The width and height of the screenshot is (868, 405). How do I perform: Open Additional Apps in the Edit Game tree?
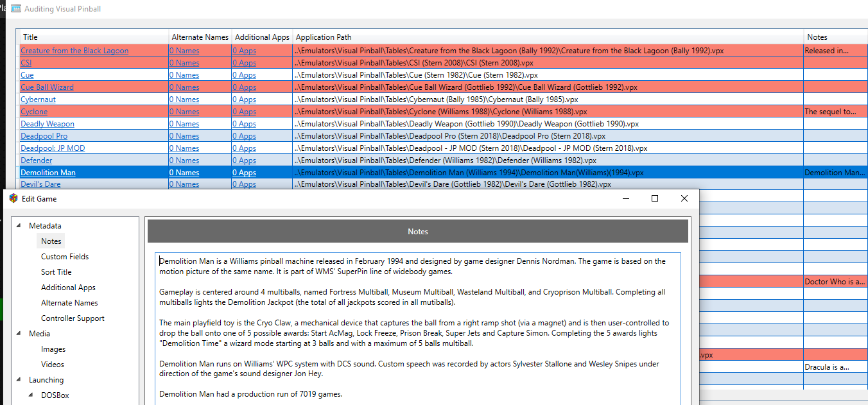(68, 288)
